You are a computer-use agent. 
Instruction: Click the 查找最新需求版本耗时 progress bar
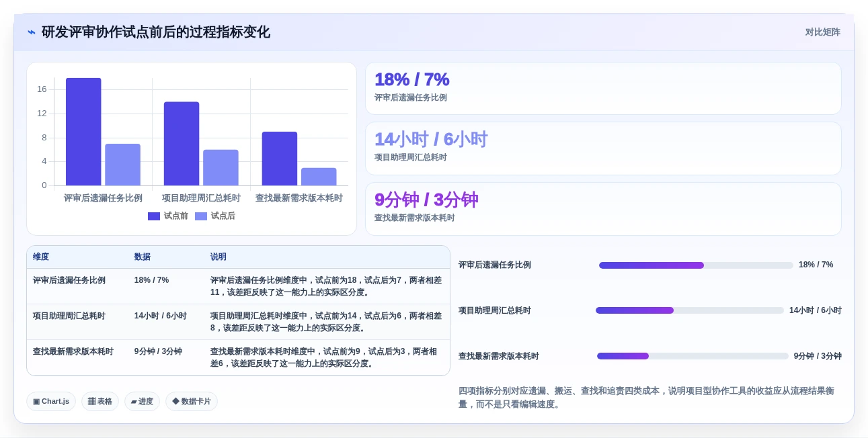[x=693, y=356]
